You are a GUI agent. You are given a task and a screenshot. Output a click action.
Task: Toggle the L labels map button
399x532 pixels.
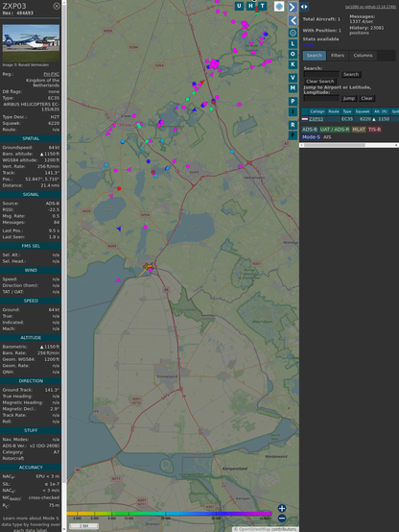pyautogui.click(x=293, y=44)
